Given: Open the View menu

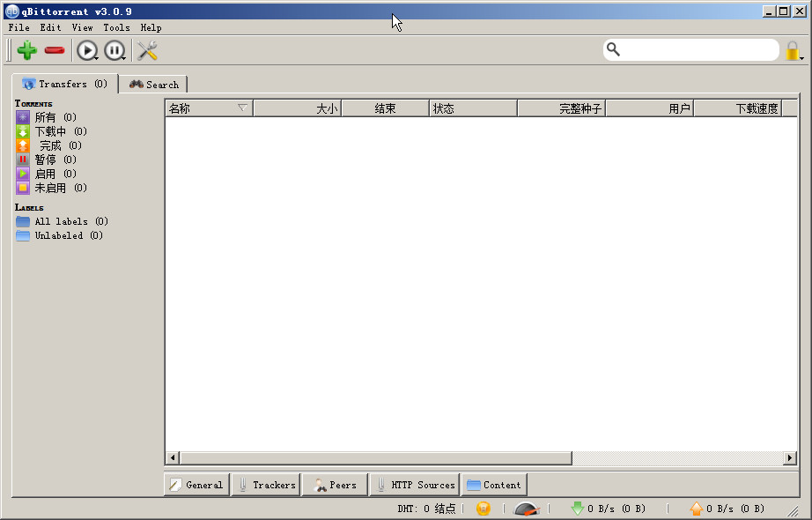Looking at the screenshot, I should (82, 27).
